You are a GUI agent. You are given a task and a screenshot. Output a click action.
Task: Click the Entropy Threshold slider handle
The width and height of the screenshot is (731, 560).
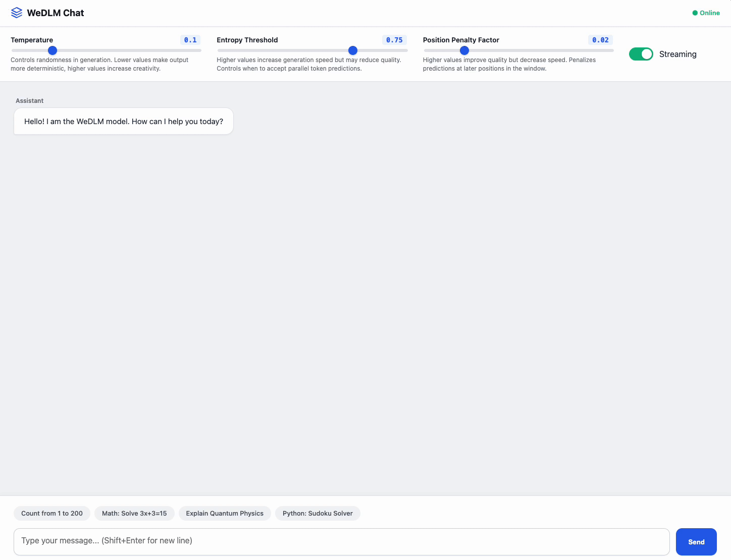(x=353, y=50)
